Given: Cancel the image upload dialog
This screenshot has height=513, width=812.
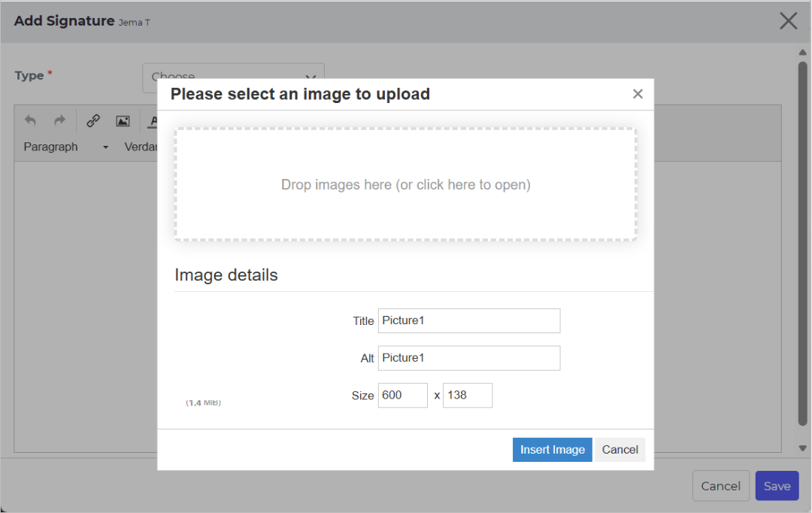Looking at the screenshot, I should pyautogui.click(x=620, y=450).
